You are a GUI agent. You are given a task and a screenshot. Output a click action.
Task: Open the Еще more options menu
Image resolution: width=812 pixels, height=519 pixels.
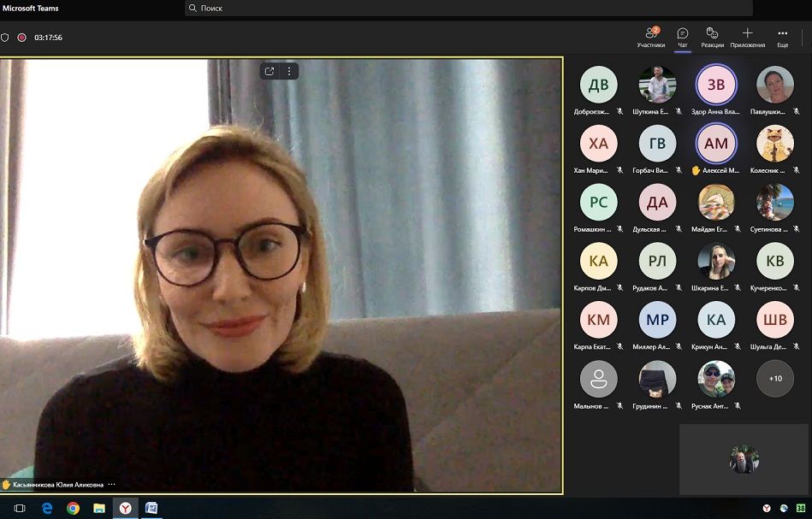[782, 36]
